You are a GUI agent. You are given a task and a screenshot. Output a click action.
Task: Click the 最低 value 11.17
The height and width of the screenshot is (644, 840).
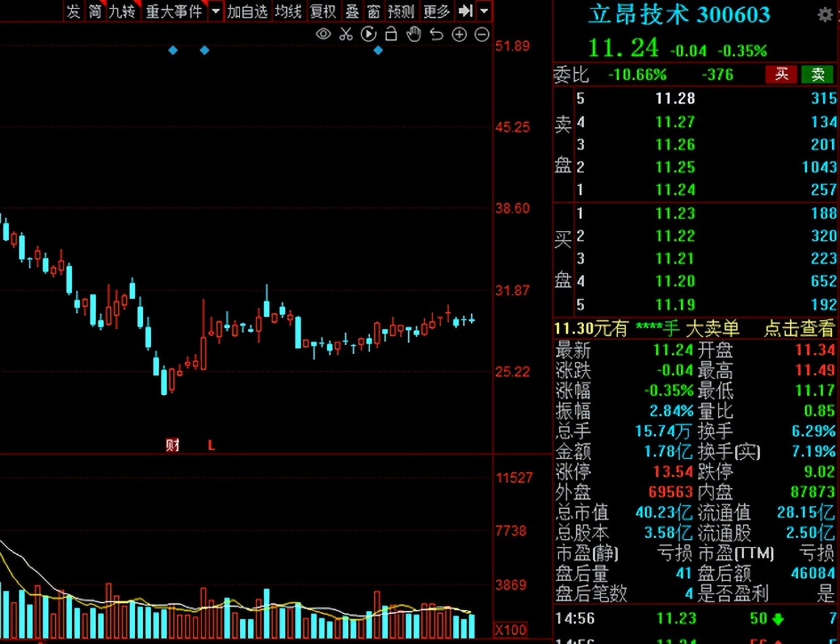(815, 390)
